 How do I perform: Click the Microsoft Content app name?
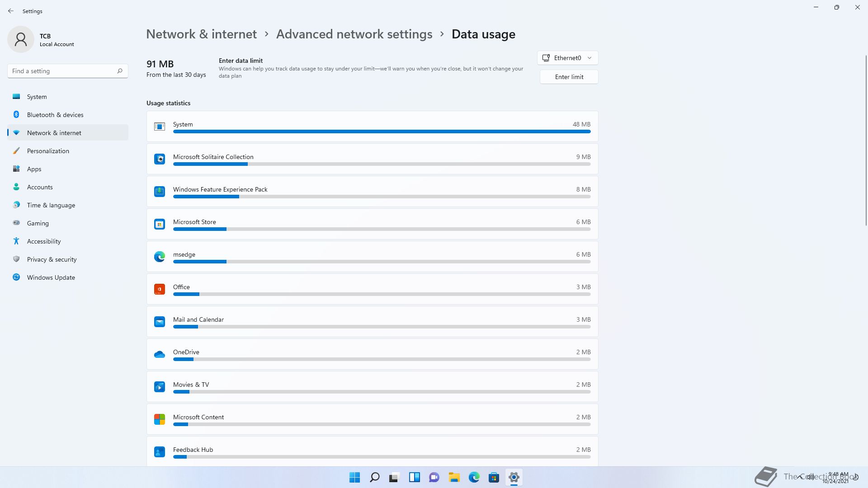click(x=198, y=417)
